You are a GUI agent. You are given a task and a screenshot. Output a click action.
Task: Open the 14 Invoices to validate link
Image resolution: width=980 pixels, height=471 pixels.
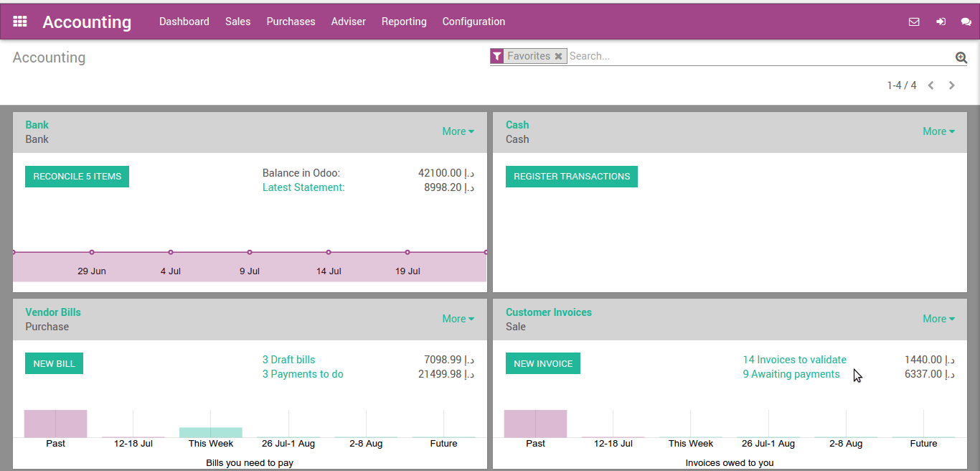pyautogui.click(x=794, y=359)
